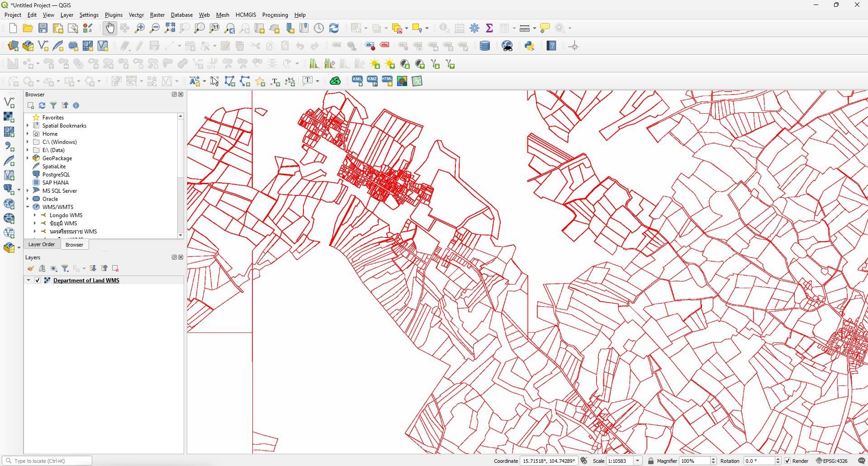Click the Zoom In magnifier tool
The height and width of the screenshot is (466, 868).
click(x=140, y=28)
